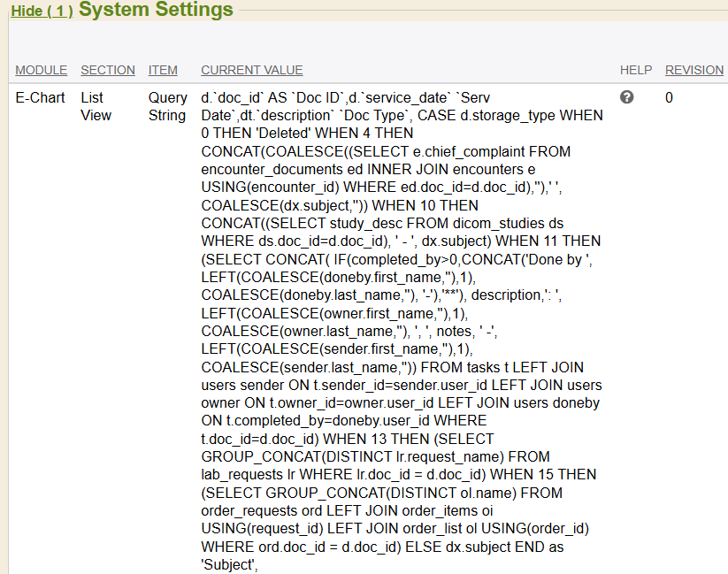Screen dimensions: 728x574
Task: Click the System Settings heading
Action: 156,11
